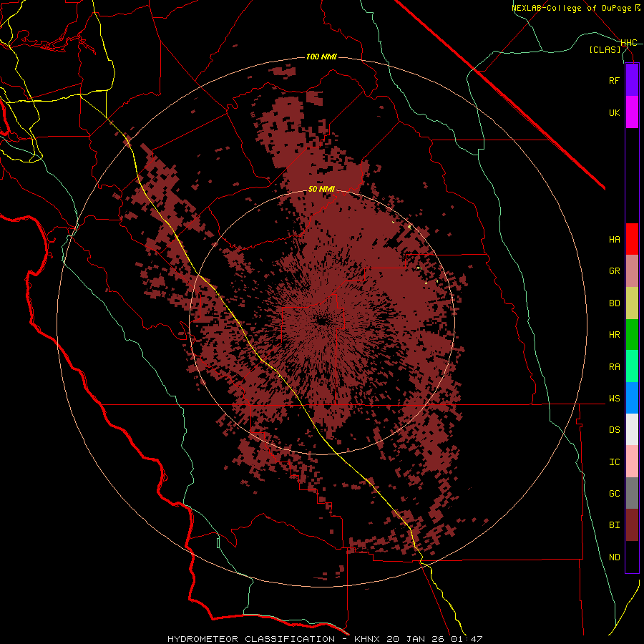Image resolution: width=644 pixels, height=644 pixels.
Task: Click the '[CLAS]' units label
Action: coord(605,49)
